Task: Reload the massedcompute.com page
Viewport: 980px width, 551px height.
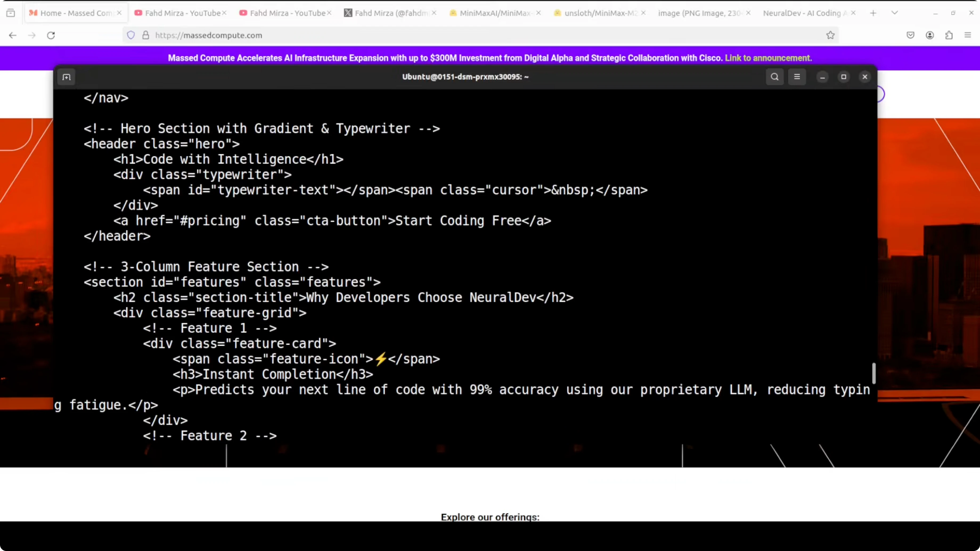Action: (51, 35)
